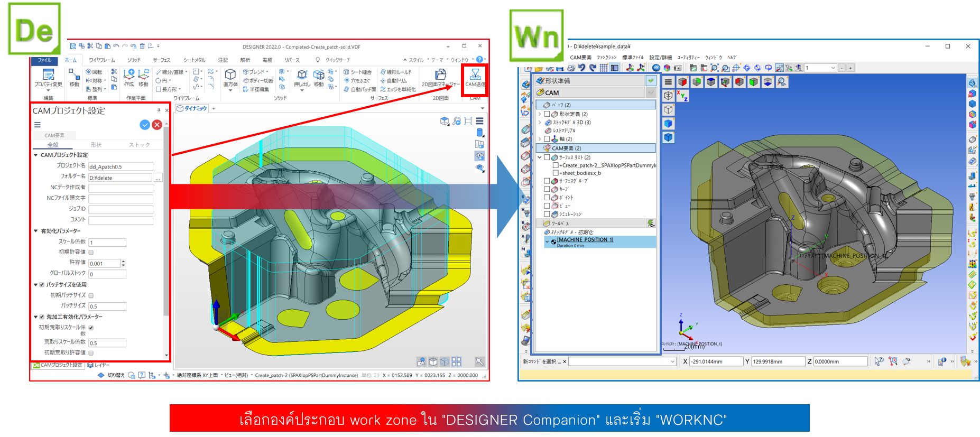Viewport: 980px width, 437px height.
Task: Click the 作成 workplane icon
Action: pyautogui.click(x=129, y=78)
